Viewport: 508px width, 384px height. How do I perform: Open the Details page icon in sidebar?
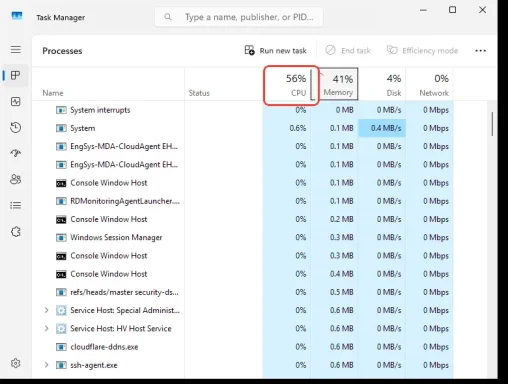click(16, 205)
